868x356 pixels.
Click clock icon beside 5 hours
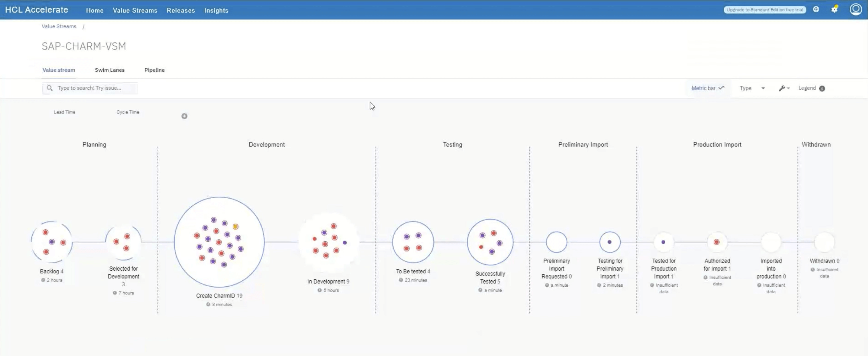(x=319, y=290)
